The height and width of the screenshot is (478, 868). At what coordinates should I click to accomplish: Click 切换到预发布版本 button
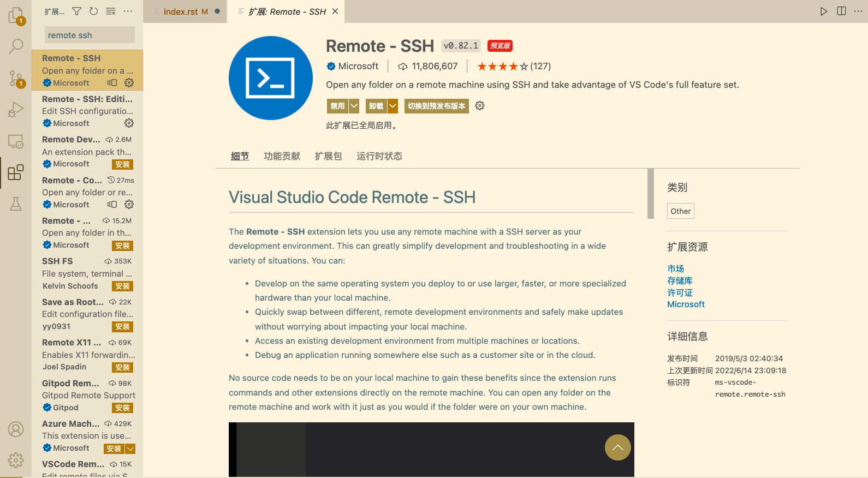(x=436, y=106)
